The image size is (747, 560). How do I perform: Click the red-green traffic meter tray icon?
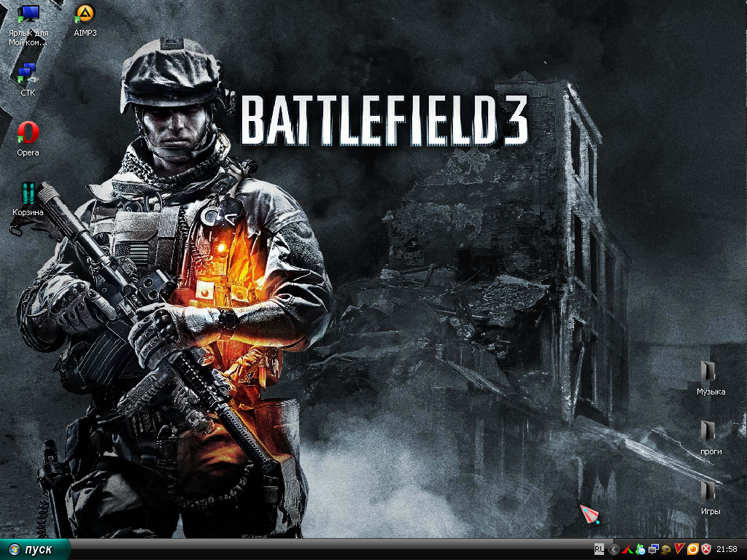(x=627, y=550)
